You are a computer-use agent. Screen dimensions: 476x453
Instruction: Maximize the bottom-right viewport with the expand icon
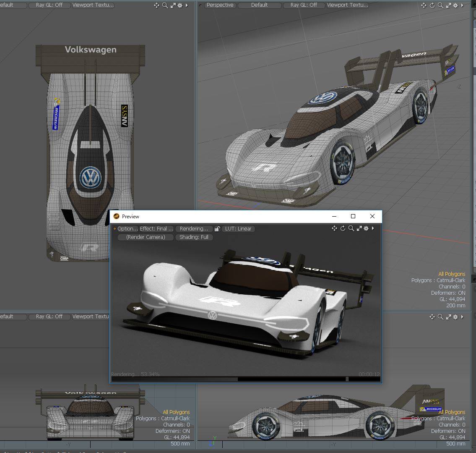(449, 317)
